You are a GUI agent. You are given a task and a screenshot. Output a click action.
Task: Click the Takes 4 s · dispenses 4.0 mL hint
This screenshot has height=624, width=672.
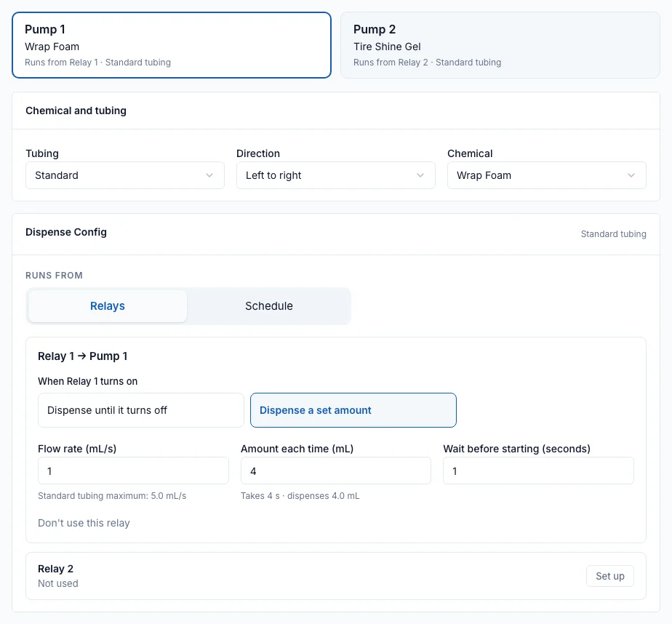click(x=300, y=496)
